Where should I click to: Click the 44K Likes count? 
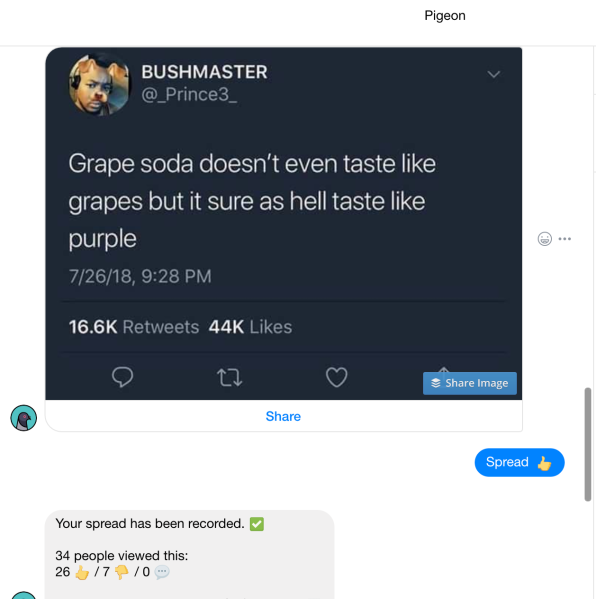point(250,327)
